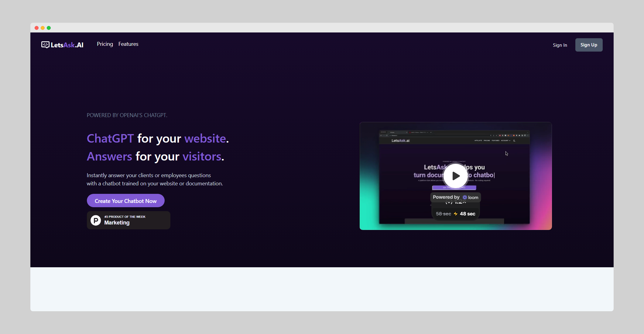Play the Loom demo video

click(x=456, y=176)
